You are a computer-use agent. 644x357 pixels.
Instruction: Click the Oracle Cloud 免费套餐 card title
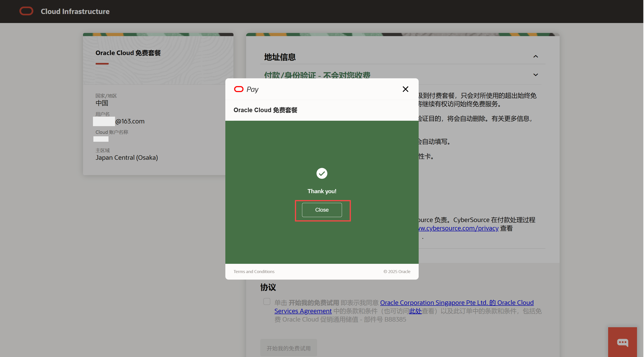(x=128, y=53)
